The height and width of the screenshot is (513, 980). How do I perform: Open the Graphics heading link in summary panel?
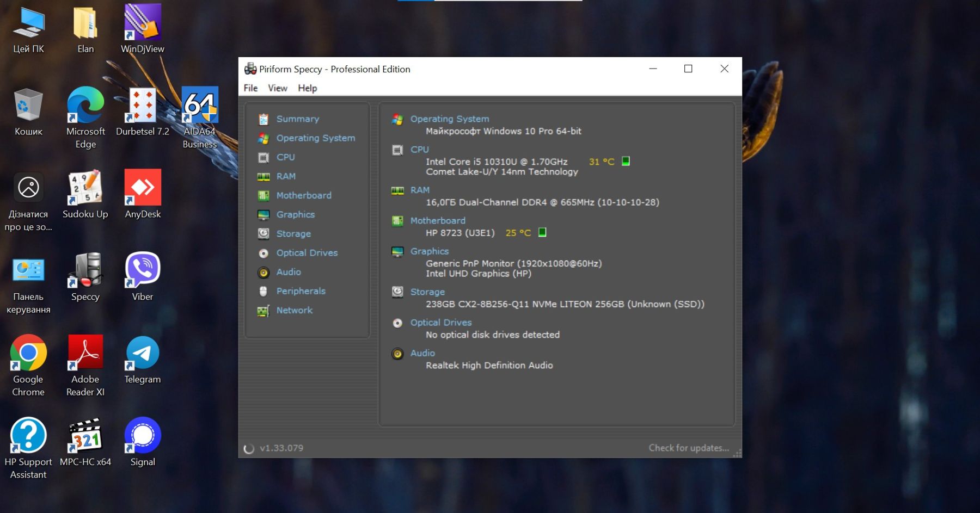point(430,251)
